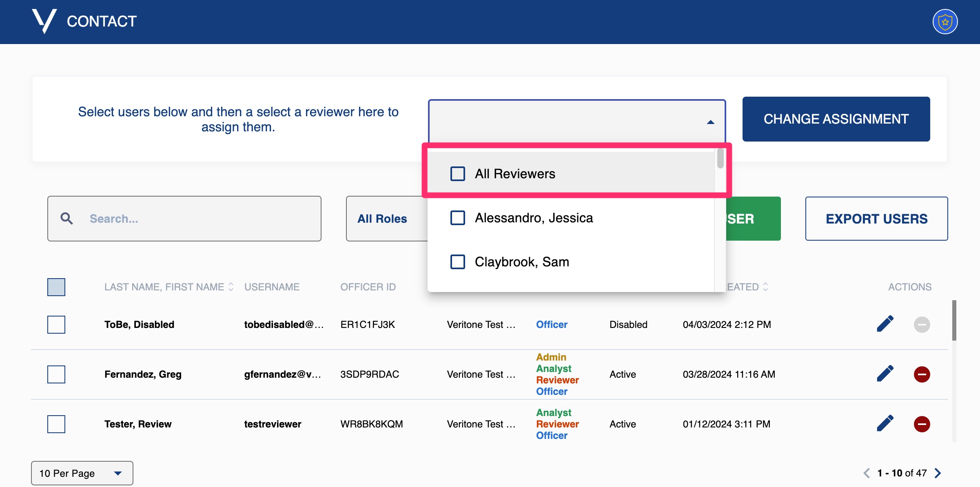Click the users table scrollbar
This screenshot has width=980, height=487.
pyautogui.click(x=954, y=321)
